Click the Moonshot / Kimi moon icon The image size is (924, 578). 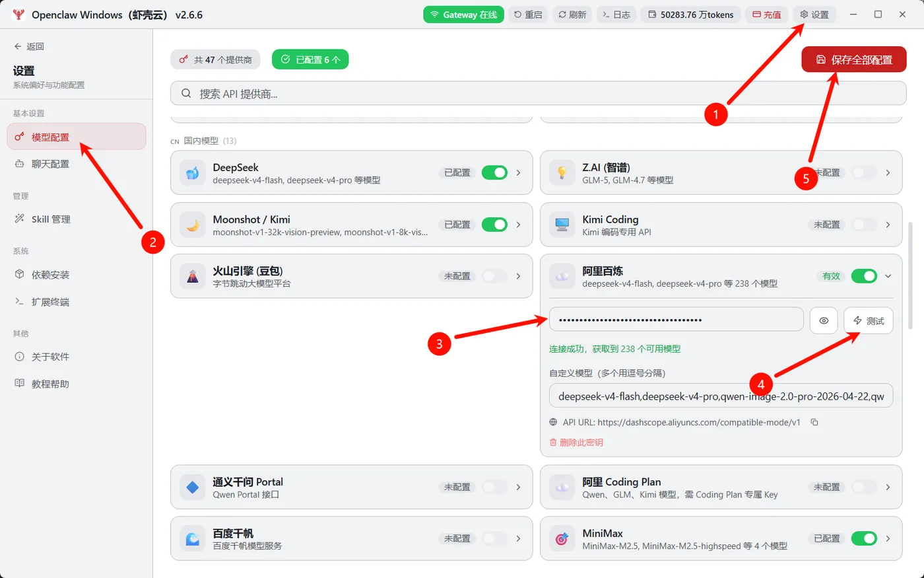(x=193, y=225)
